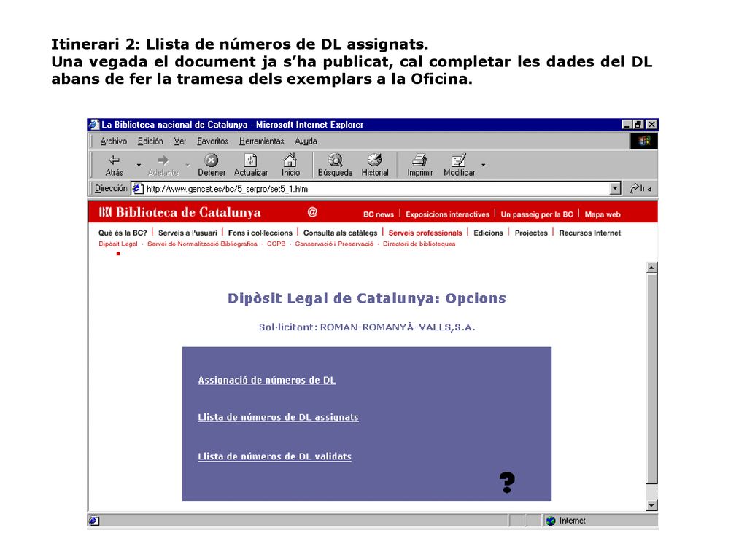Open the Favoritos menu
Viewport: 747px width, 560px height.
click(212, 141)
